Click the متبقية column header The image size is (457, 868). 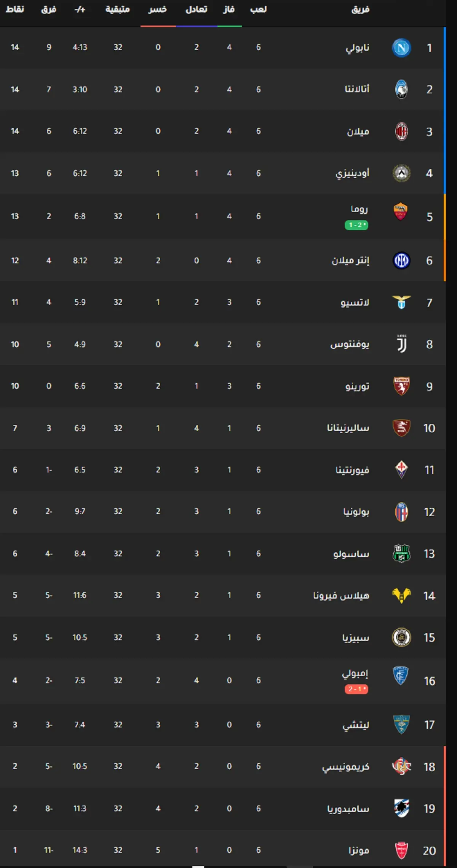coord(118,10)
